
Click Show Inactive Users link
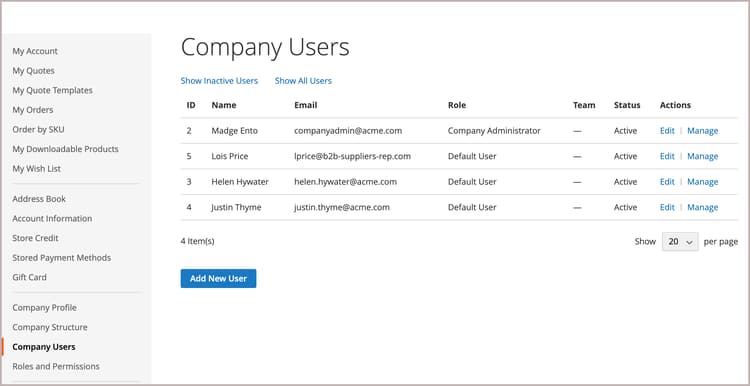point(219,81)
